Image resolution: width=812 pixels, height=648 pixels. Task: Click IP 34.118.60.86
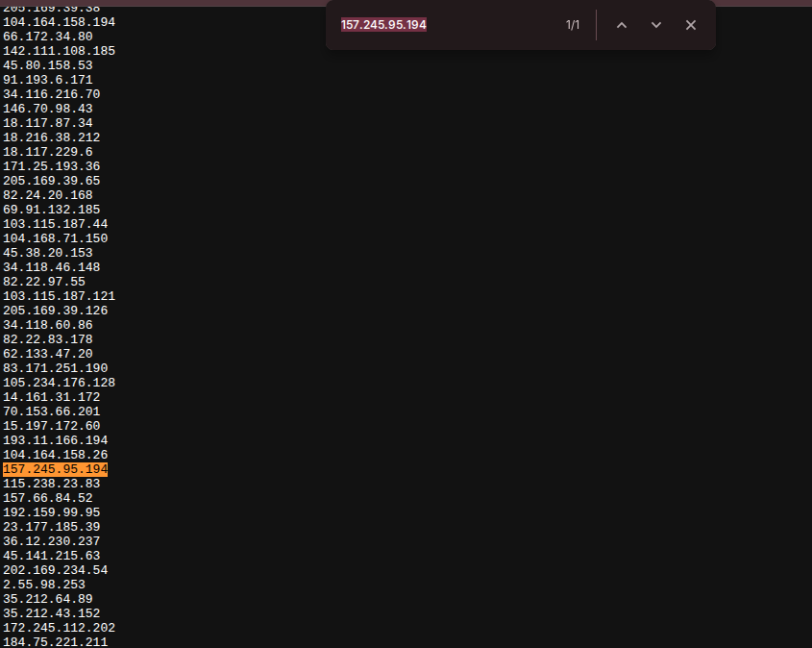coord(48,325)
